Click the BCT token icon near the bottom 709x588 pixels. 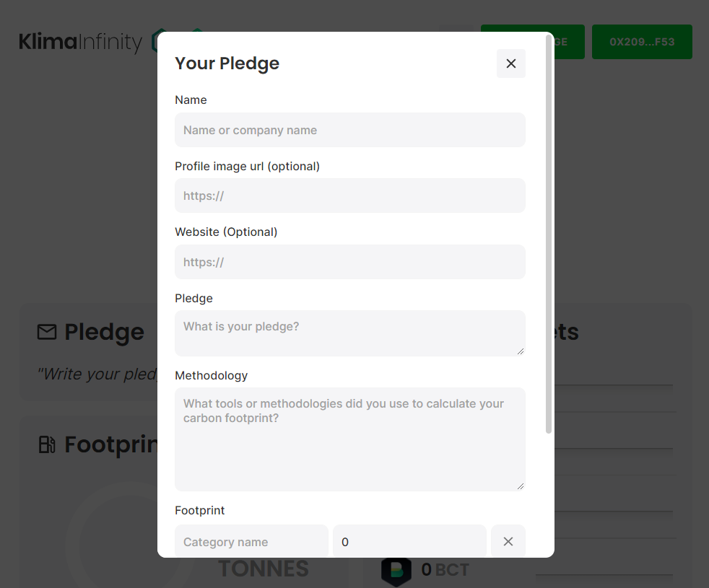point(396,571)
